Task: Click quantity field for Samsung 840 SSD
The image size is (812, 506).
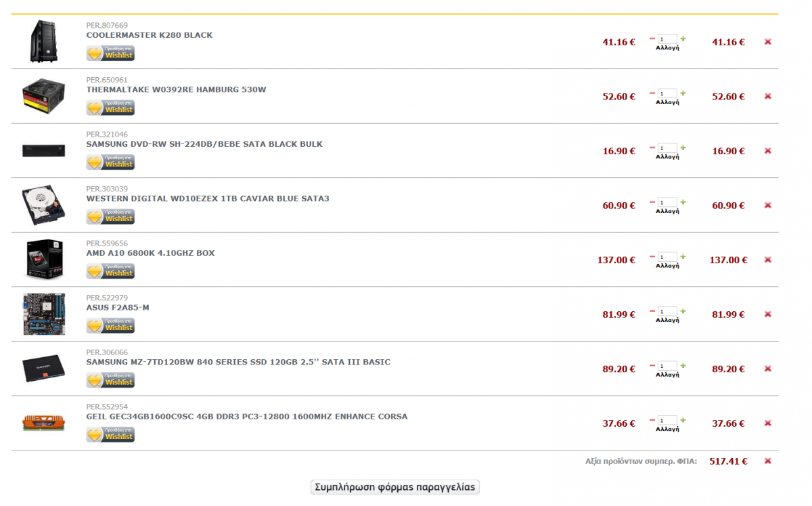Action: [x=667, y=366]
